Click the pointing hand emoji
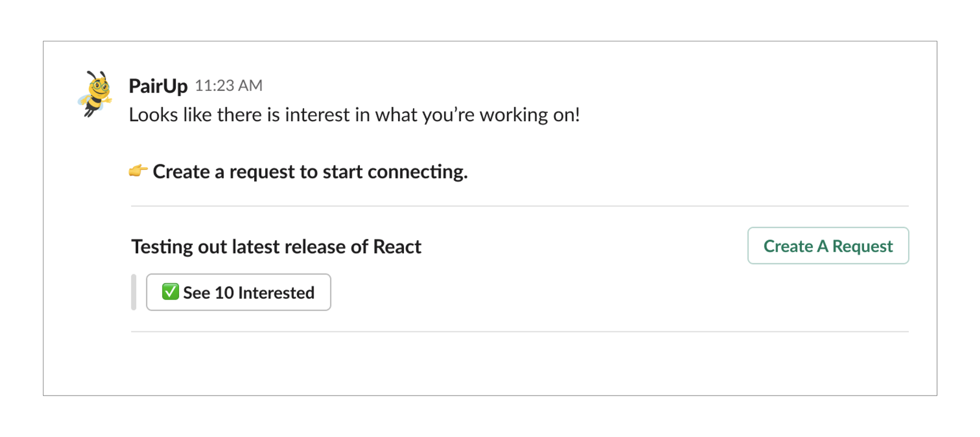The image size is (980, 437). coord(138,171)
